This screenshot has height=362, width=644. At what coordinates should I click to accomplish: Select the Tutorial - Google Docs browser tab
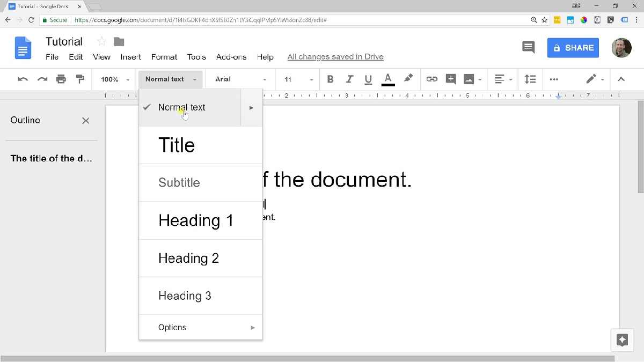pos(44,6)
